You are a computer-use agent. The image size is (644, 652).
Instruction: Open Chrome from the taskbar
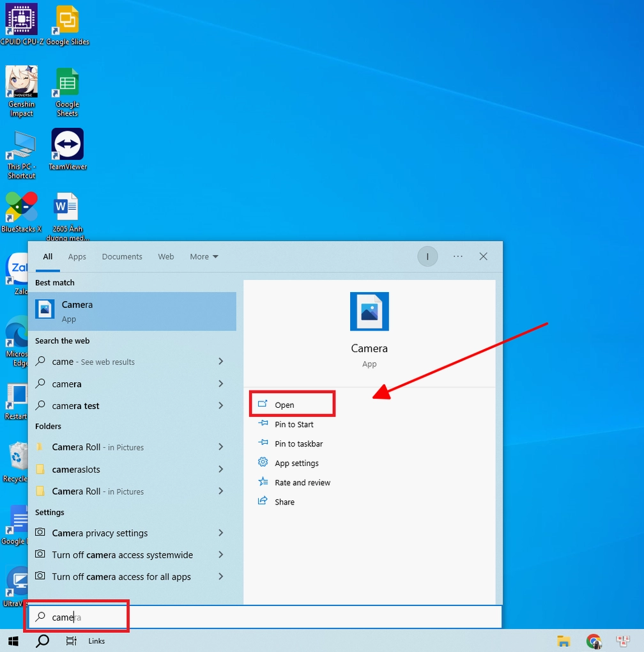coord(594,641)
